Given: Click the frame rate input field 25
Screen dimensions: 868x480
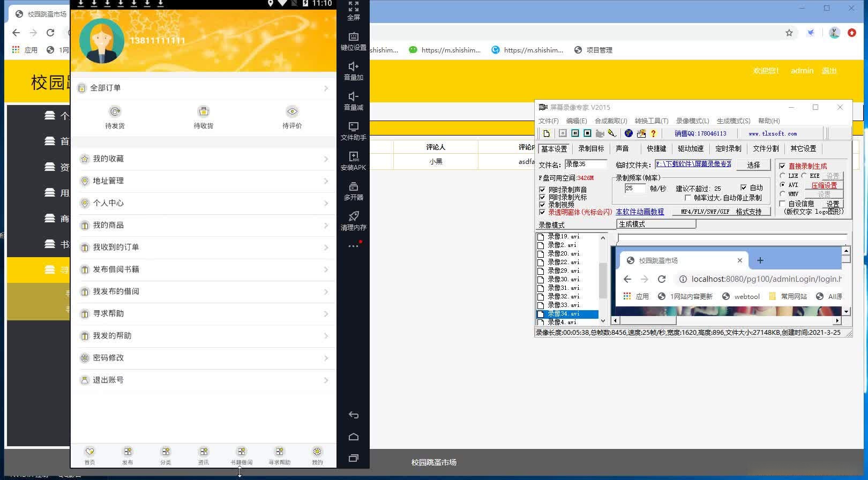Looking at the screenshot, I should click(635, 189).
